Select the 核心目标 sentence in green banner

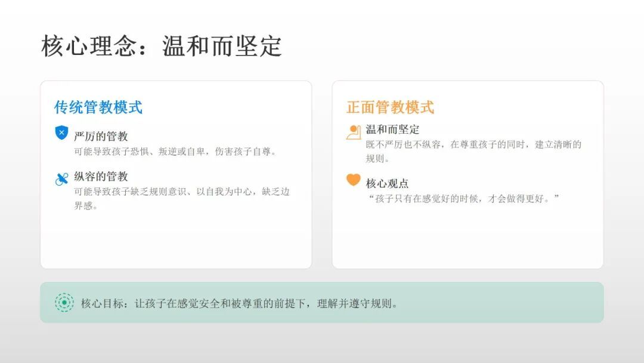point(239,303)
